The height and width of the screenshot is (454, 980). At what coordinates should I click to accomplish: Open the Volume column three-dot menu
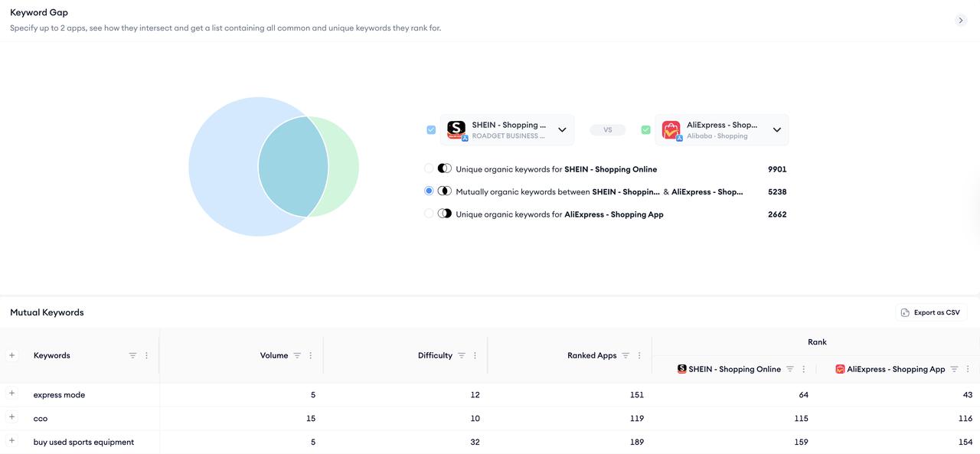pos(311,356)
